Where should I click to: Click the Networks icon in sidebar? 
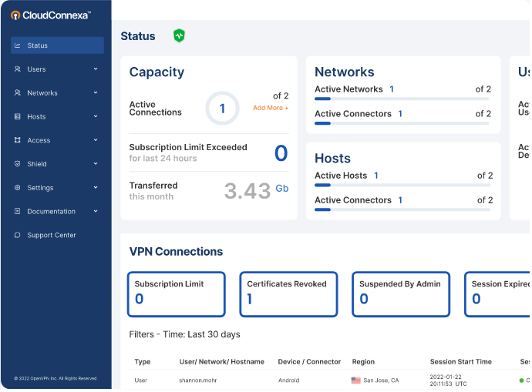[x=18, y=93]
